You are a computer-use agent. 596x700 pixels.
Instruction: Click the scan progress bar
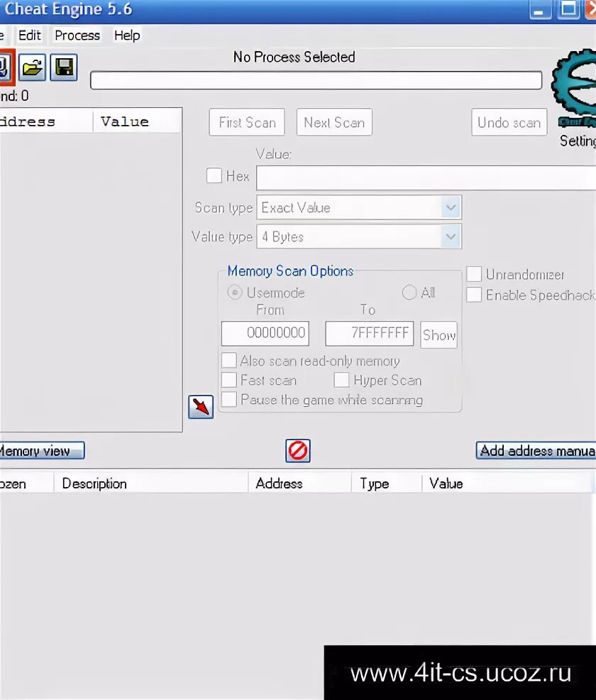point(316,80)
